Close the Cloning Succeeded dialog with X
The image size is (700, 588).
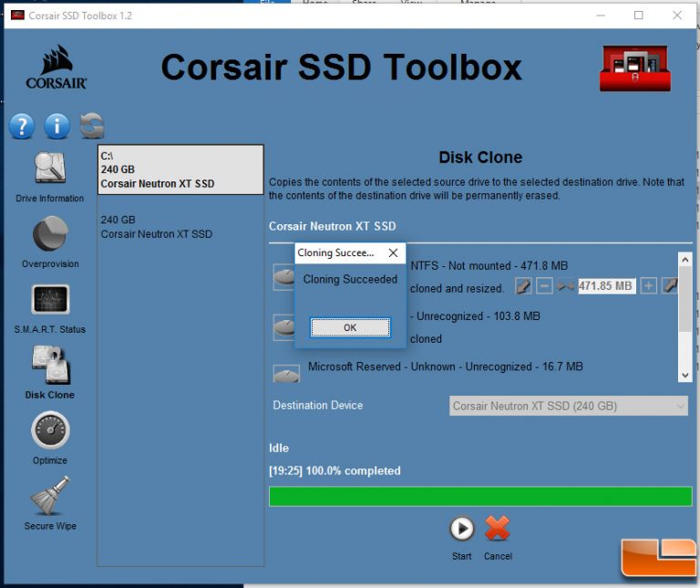393,253
